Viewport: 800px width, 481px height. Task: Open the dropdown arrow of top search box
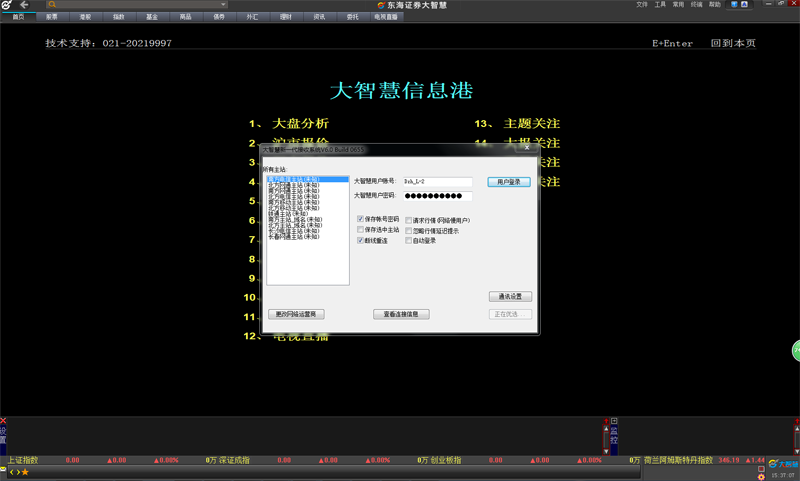(222, 5)
